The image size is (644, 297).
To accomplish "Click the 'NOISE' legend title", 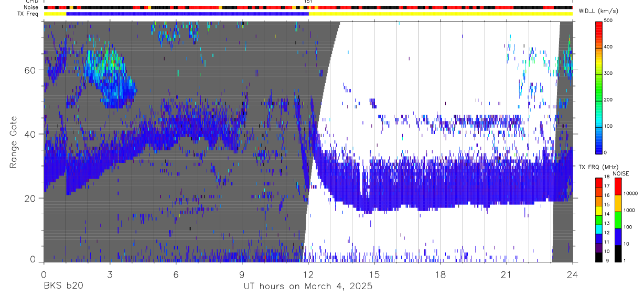I will click(x=620, y=173).
